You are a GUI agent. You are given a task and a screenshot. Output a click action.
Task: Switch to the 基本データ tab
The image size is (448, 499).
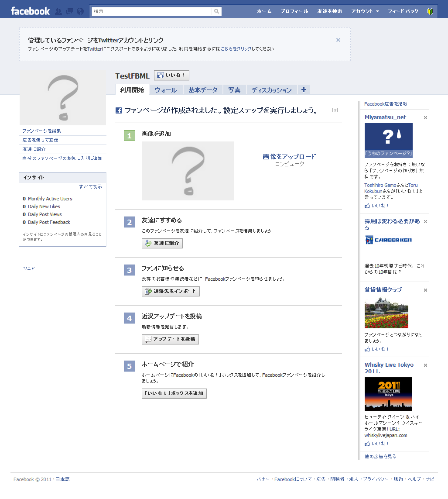point(203,90)
